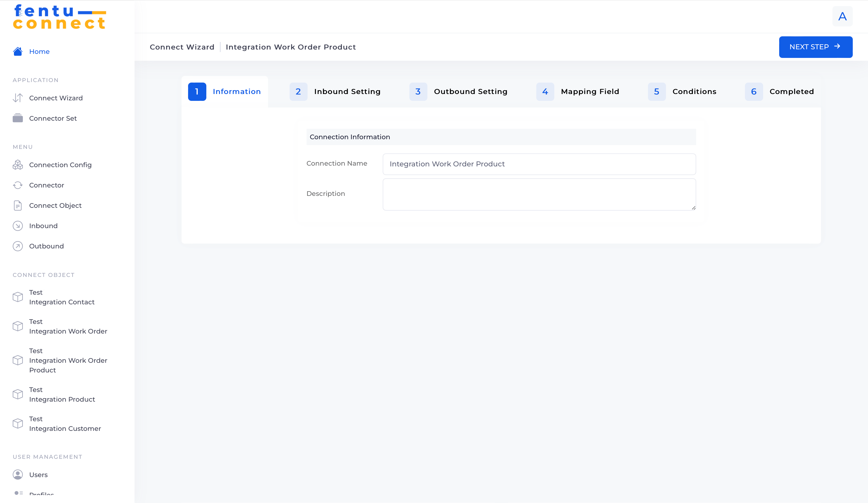Click the Connector menu icon
This screenshot has height=503, width=868.
point(17,185)
